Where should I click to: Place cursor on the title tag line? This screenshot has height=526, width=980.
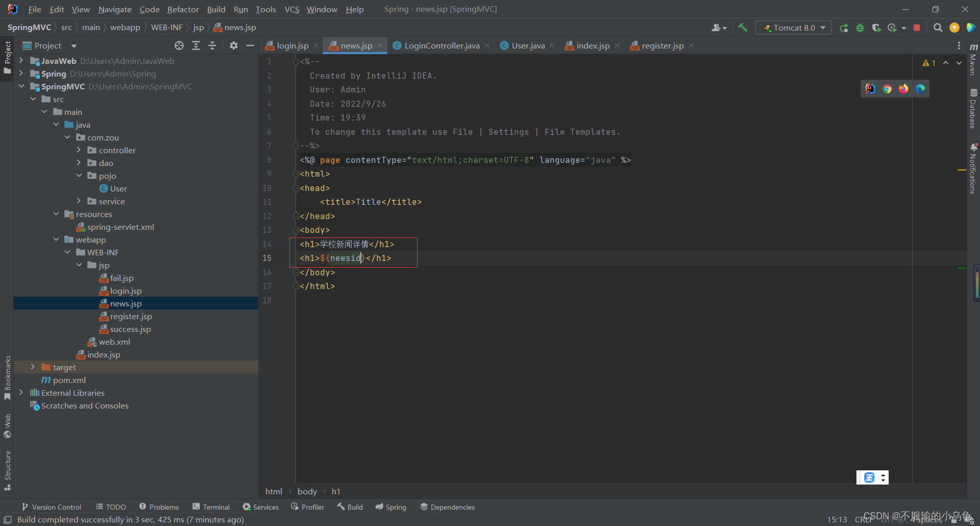(x=371, y=202)
